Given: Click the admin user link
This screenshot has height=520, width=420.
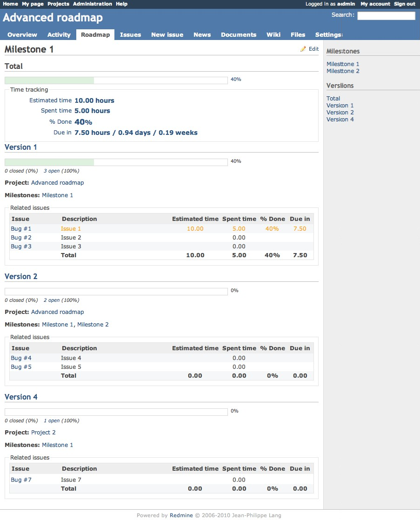Looking at the screenshot, I should coord(346,4).
